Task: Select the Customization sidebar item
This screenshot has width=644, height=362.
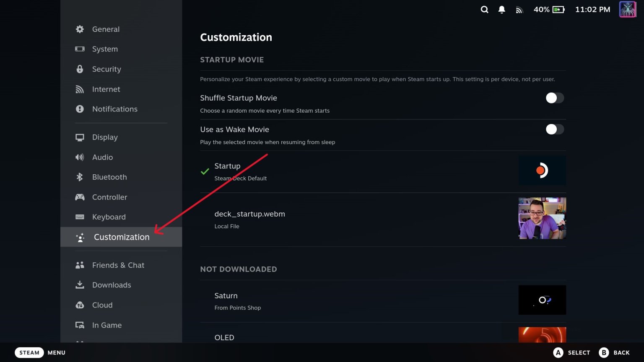Action: coord(121,237)
